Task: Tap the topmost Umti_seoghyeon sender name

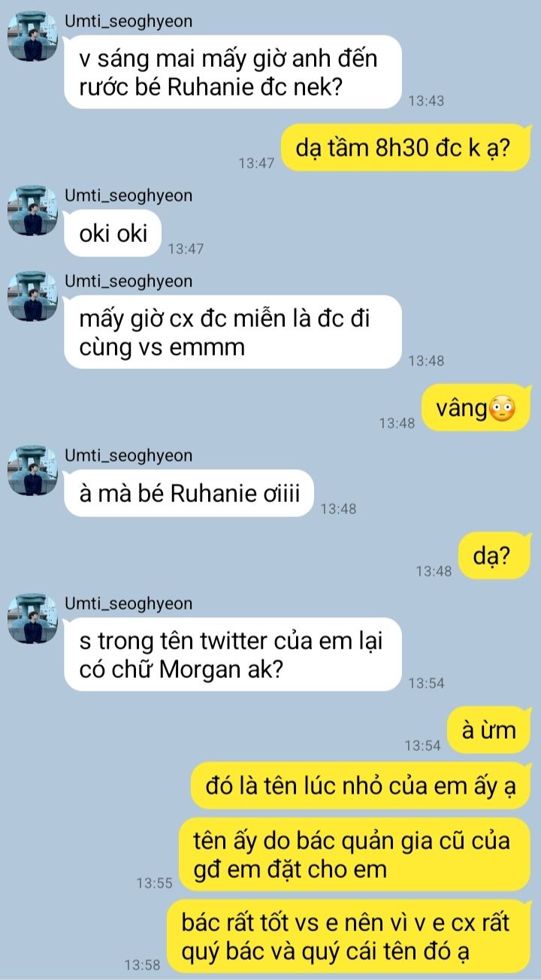Action: coord(128,21)
